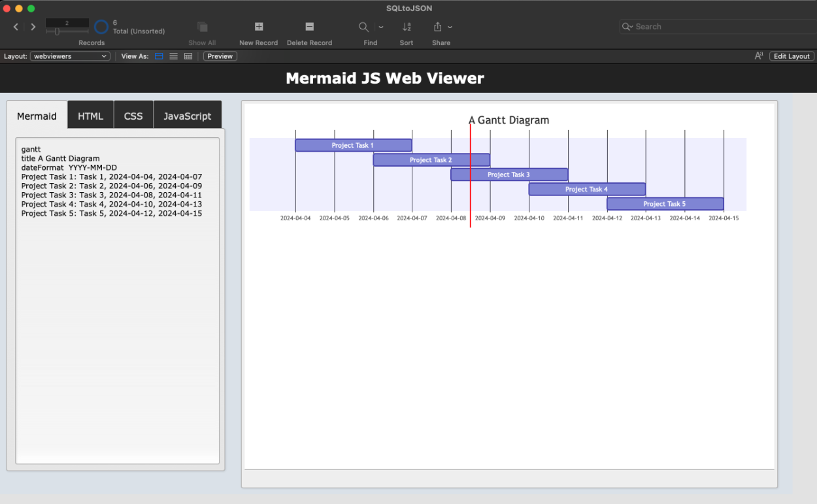Enable Form View mode
The height and width of the screenshot is (504, 817).
point(159,56)
